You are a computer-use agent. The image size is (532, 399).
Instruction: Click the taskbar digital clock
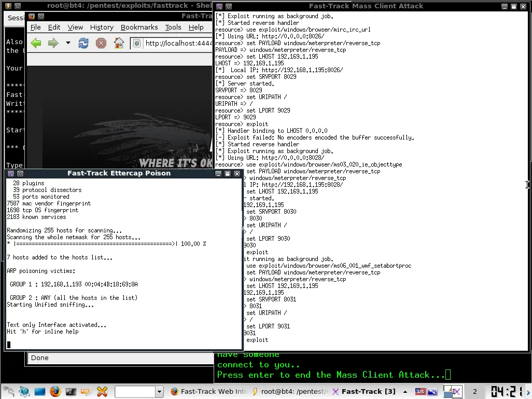tap(507, 391)
